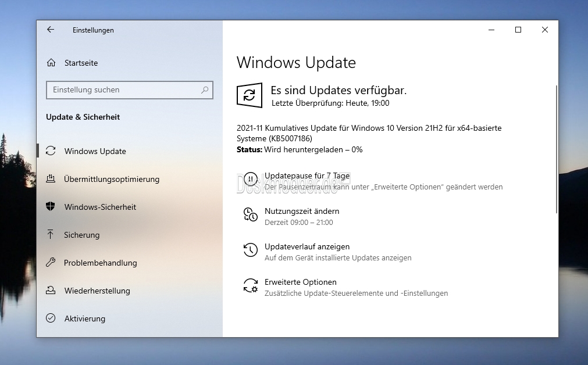Click the history icon for Updateverlauf
Screen dimensions: 588x365
(251, 250)
